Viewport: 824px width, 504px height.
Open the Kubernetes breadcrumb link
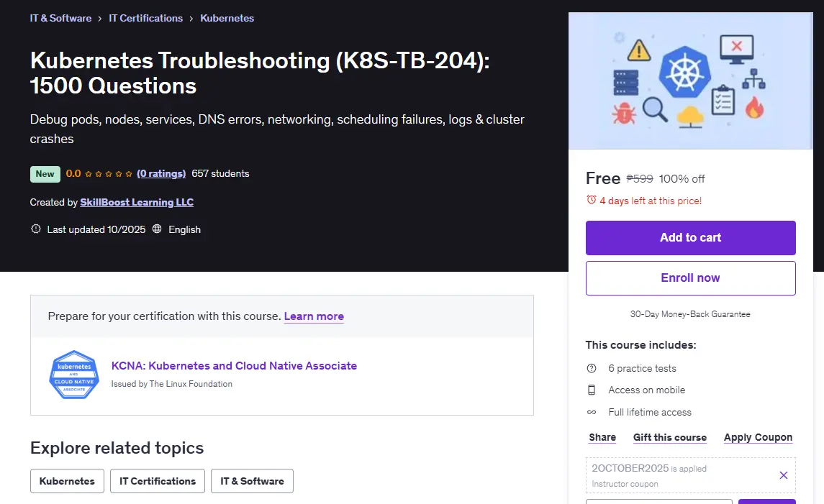227,19
